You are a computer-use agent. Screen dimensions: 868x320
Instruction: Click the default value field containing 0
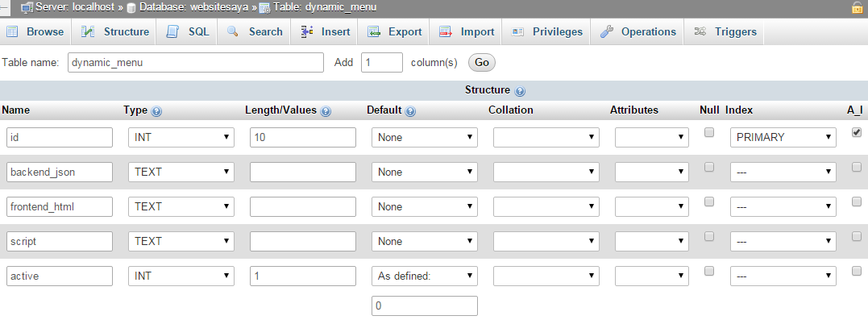point(425,305)
